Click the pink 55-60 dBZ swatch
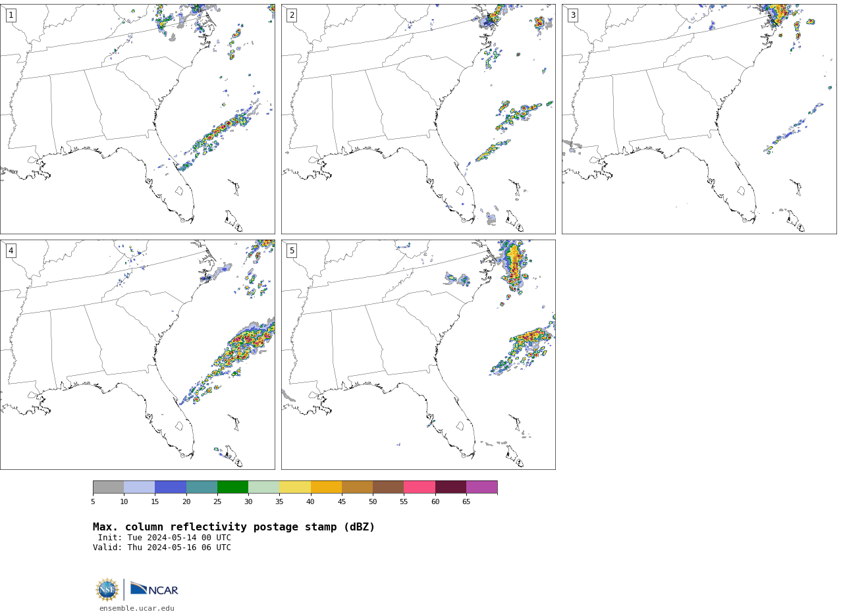Screen dimensions: 843x616 (420, 487)
